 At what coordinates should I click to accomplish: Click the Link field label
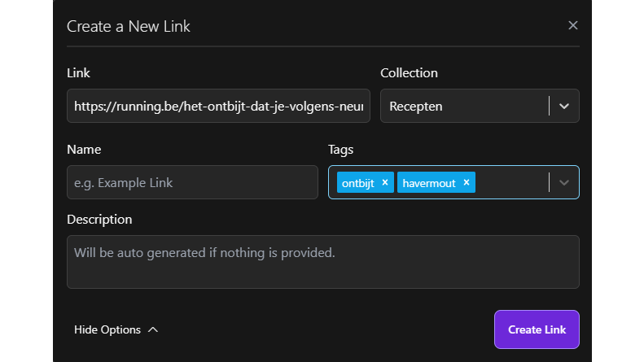(78, 73)
